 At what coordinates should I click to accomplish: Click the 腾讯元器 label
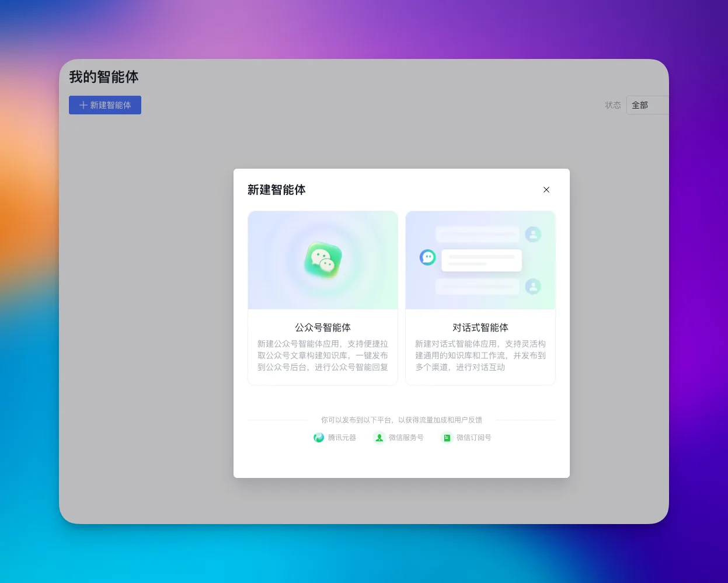[342, 438]
